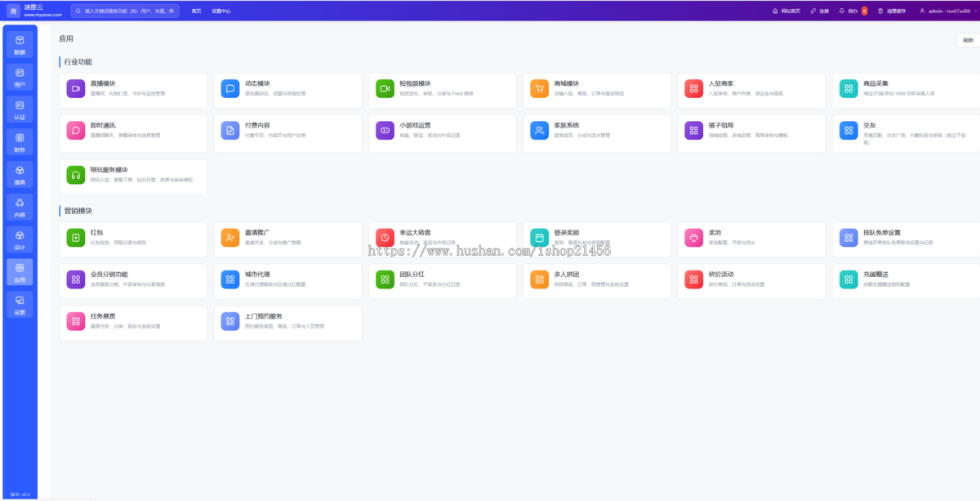This screenshot has width=980, height=501.
Task: Focus the keyword search input field
Action: 125,11
